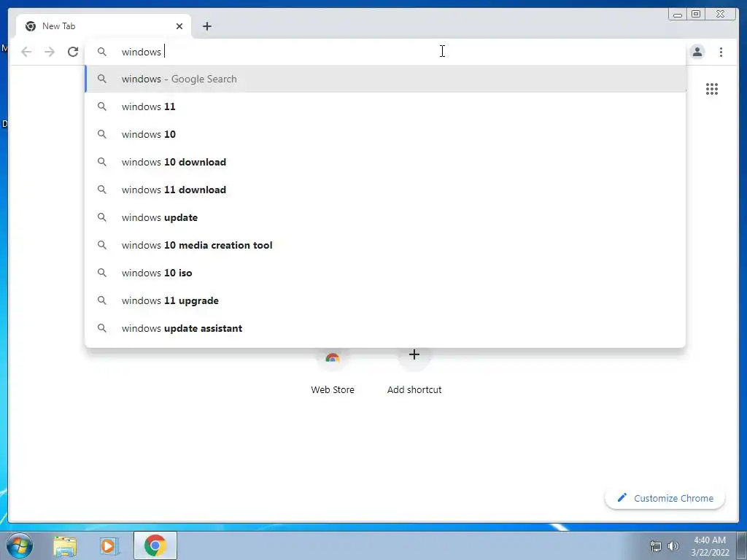Viewport: 747px width, 560px height.
Task: Open the Windows Start menu orb
Action: point(20,545)
